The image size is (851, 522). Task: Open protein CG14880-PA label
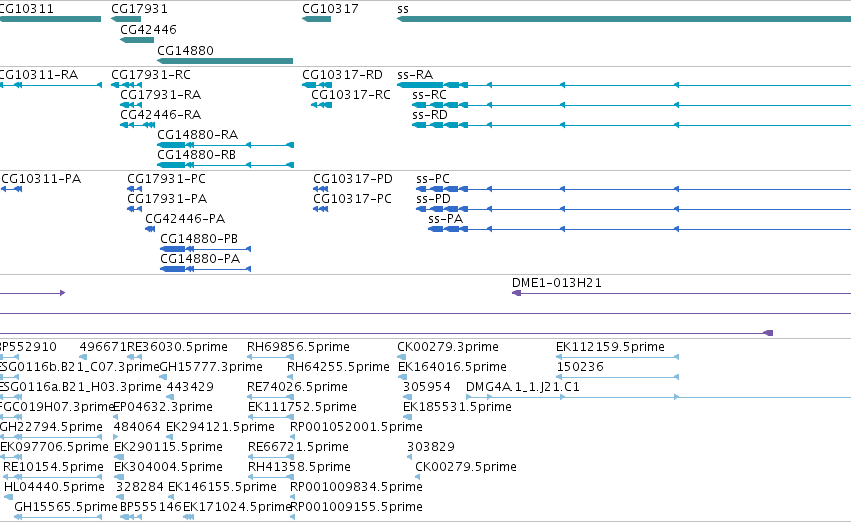(x=200, y=259)
